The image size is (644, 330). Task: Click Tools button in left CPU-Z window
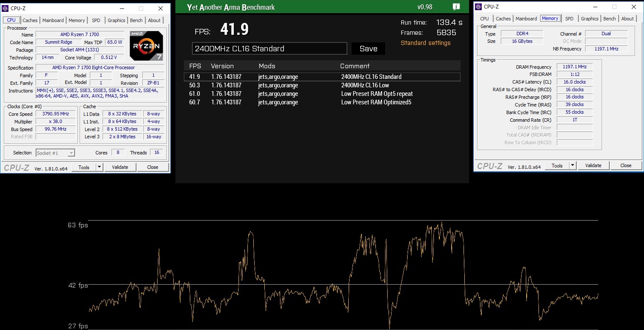pos(84,167)
